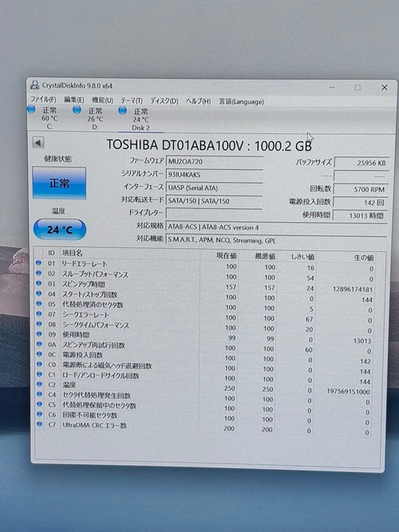Viewport: 399px width, 532px height.
Task: Click the interface field UASP (Serial ATA)
Action: click(x=215, y=187)
